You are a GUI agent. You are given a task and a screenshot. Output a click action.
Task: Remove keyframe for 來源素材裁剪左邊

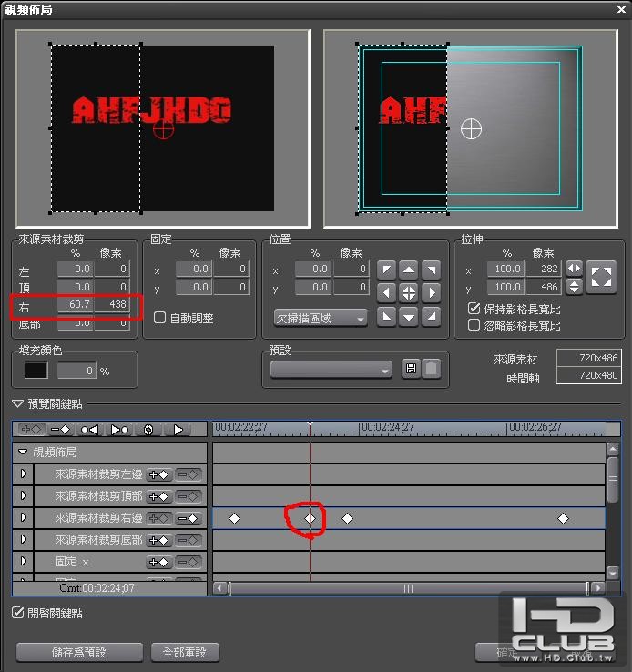[x=189, y=474]
